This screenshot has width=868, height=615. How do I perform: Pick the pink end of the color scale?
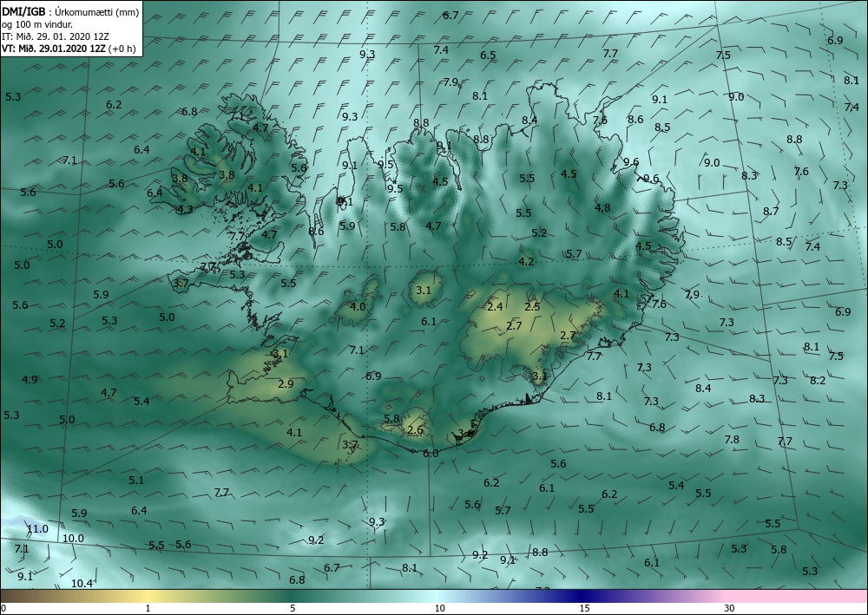click(797, 596)
